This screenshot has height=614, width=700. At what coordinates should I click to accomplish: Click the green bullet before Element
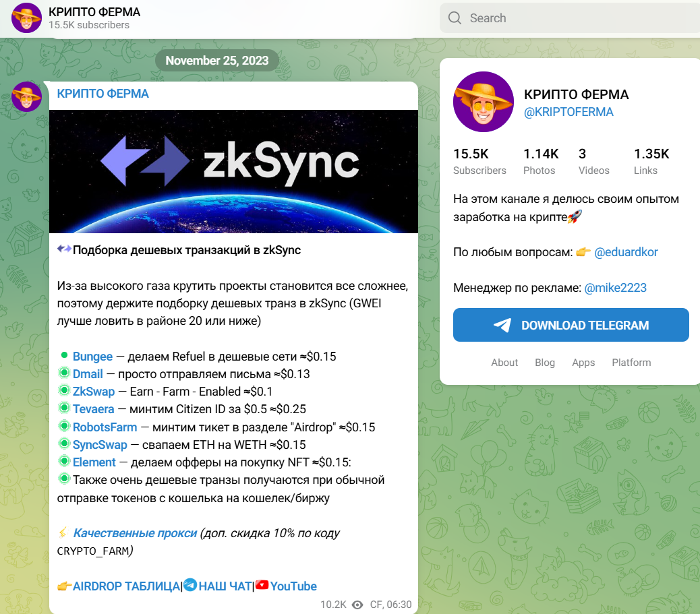(64, 461)
